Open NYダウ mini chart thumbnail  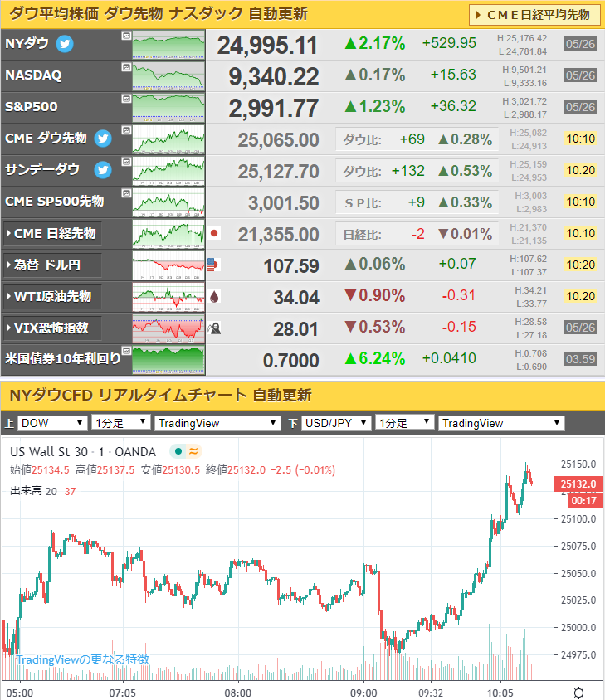[168, 45]
